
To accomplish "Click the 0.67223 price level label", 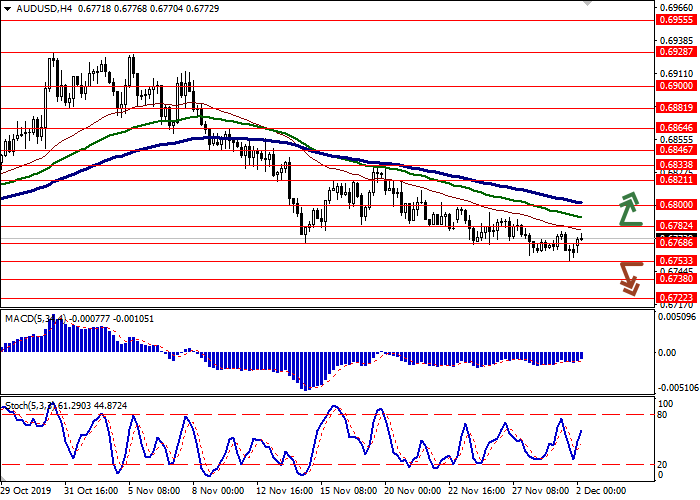I will 675,298.
